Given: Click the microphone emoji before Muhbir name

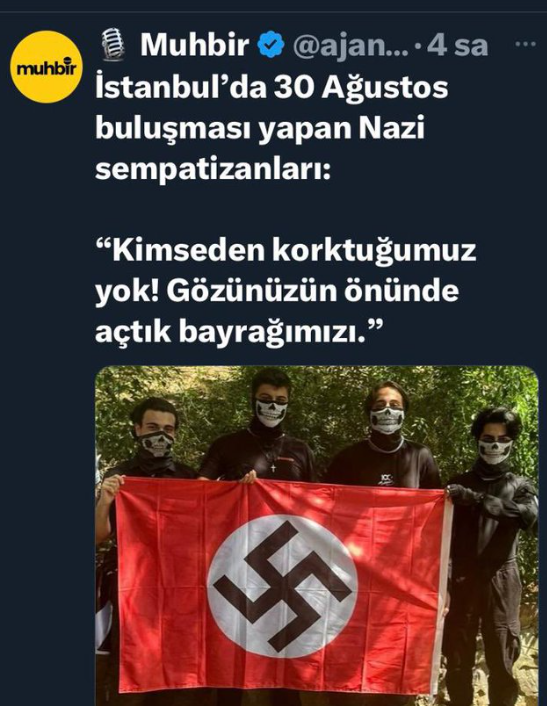Looking at the screenshot, I should pos(112,44).
